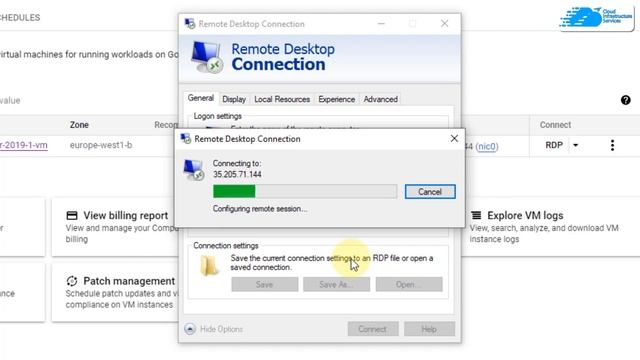This screenshot has width=640, height=360.
Task: Switch to the Display tab
Action: (x=234, y=99)
